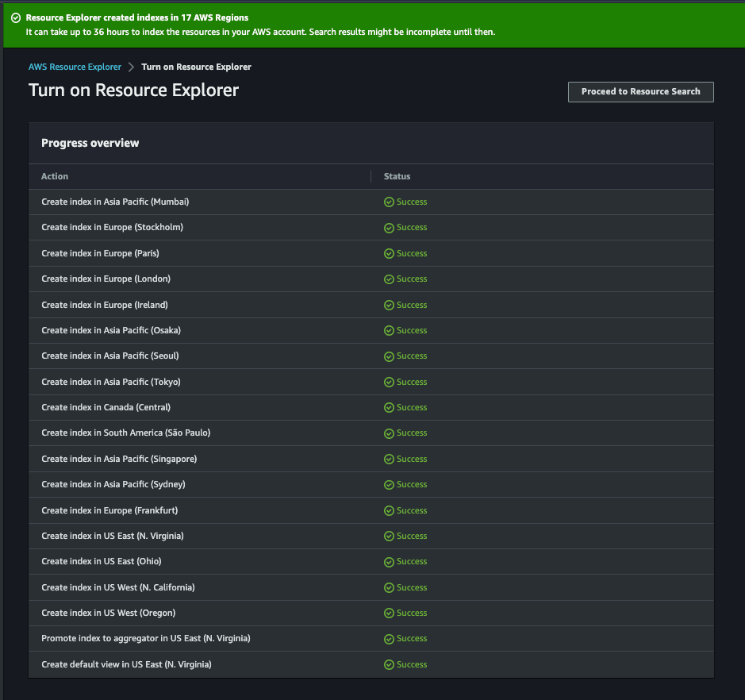Click the Success icon for the default view row
Image resolution: width=745 pixels, height=700 pixels.
pos(390,664)
